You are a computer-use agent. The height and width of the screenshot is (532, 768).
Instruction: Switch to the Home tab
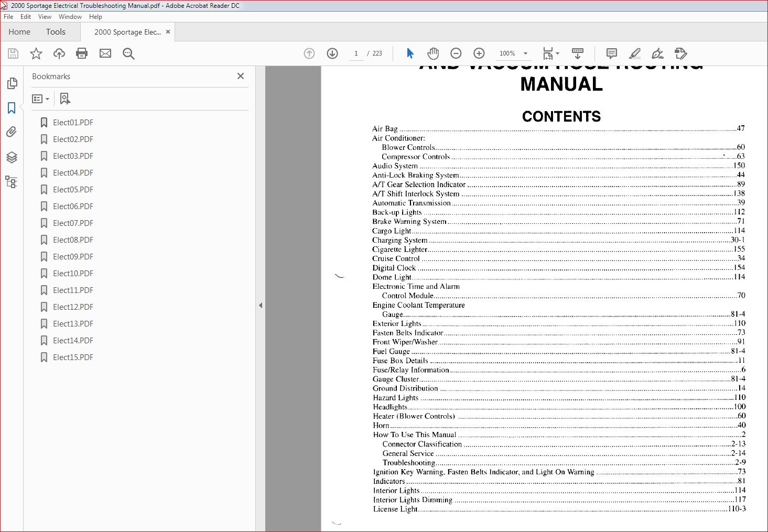pos(19,32)
